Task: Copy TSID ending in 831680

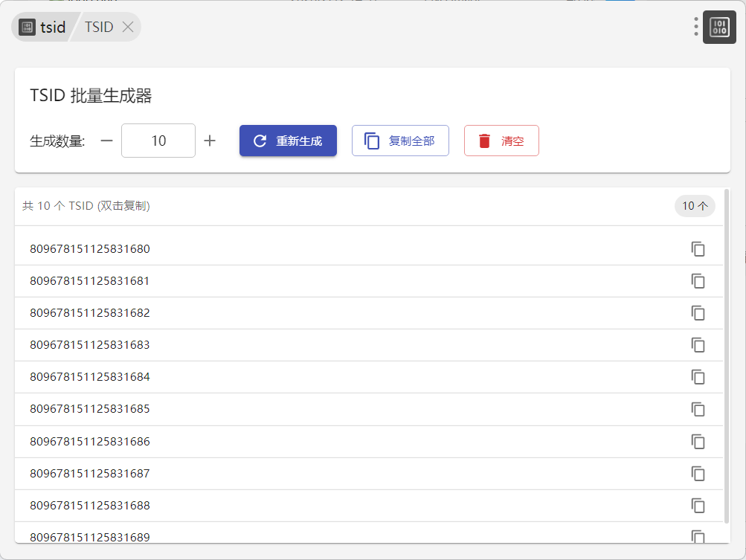Action: [x=698, y=249]
